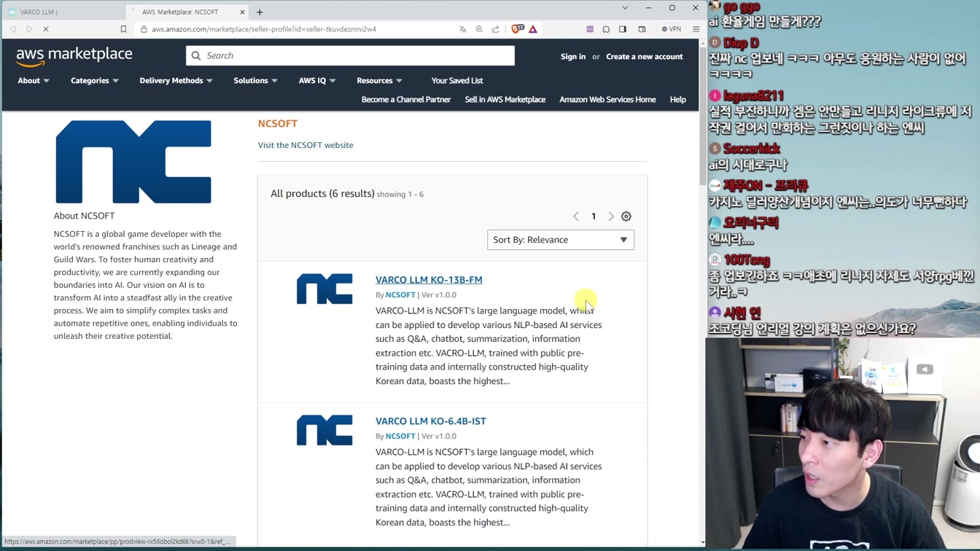Viewport: 980px width, 551px height.
Task: Open the translate page icon in the address bar
Action: click(x=463, y=29)
